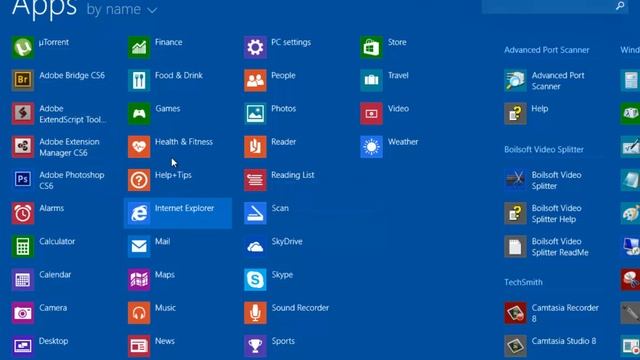The width and height of the screenshot is (640, 360).
Task: Open Boilsoft Video Splitter Help icon
Action: [515, 213]
